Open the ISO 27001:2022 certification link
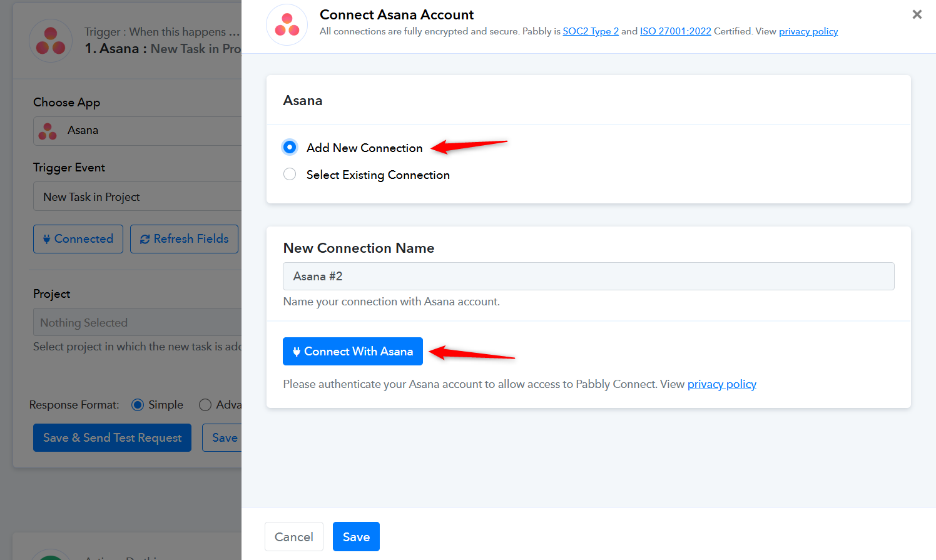Viewport: 936px width, 560px height. [675, 31]
